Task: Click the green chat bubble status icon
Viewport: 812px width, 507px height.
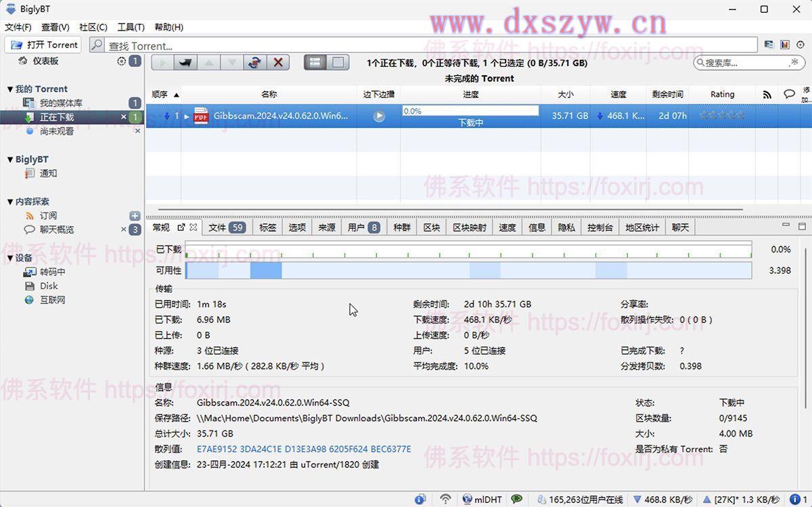Action: [517, 500]
